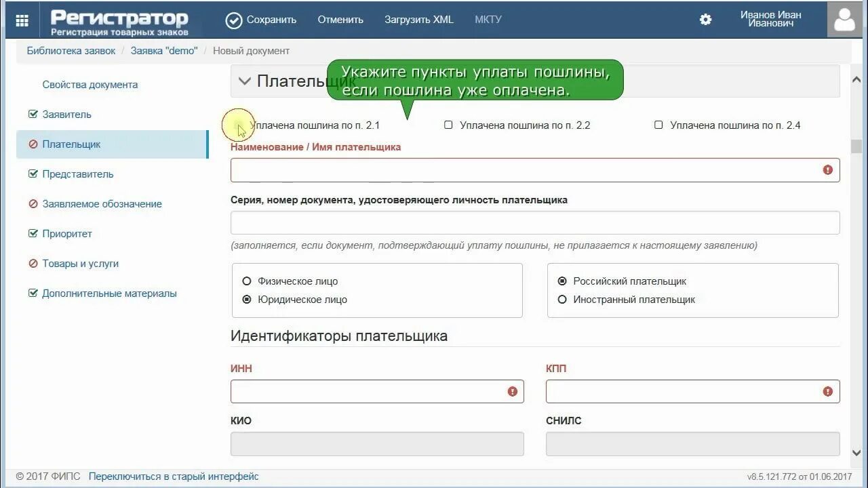
Task: Click the vertical scrollbar thumb
Action: coord(856,147)
